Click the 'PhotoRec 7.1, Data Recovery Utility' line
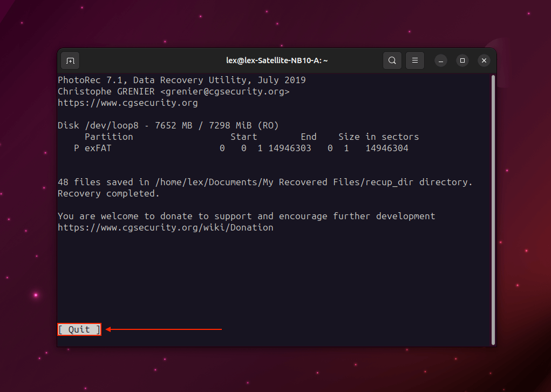Screen dimensions: 551x392 (x=182, y=80)
